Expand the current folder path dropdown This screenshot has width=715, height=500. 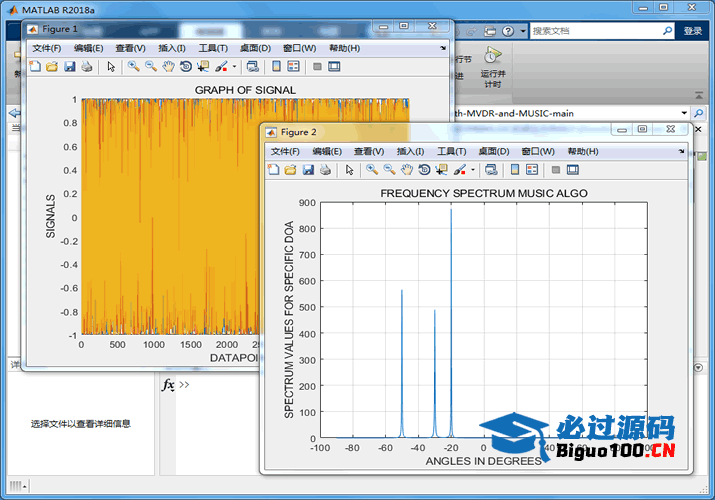coord(684,113)
